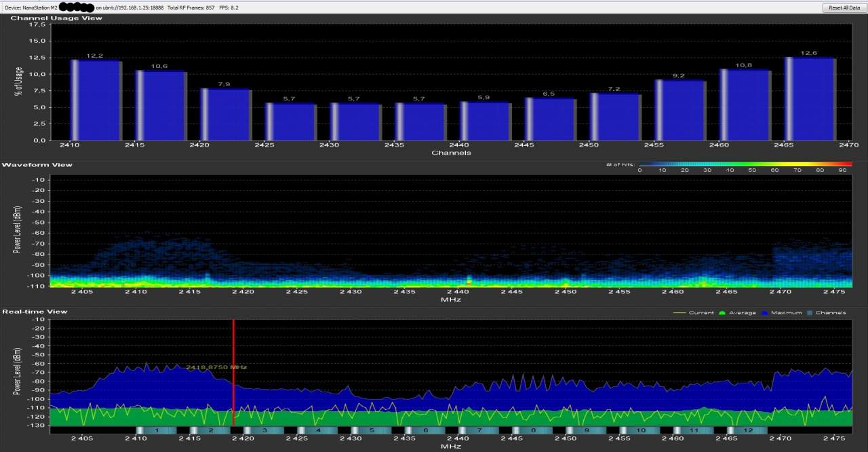
Task: Click the Channels legend icon
Action: click(810, 313)
